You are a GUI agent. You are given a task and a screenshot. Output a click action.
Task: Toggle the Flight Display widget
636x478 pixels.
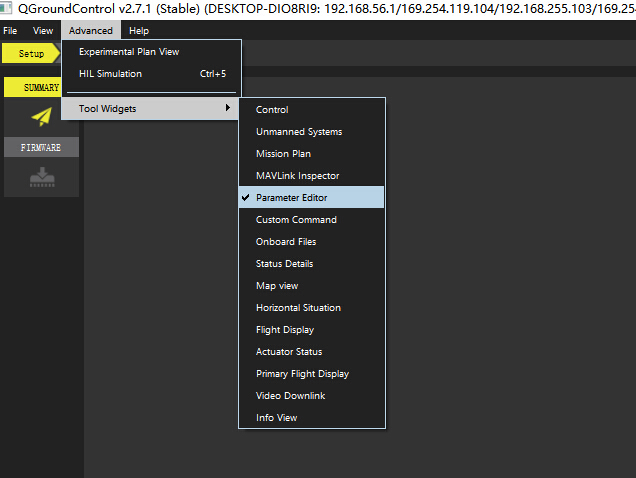pyautogui.click(x=312, y=329)
